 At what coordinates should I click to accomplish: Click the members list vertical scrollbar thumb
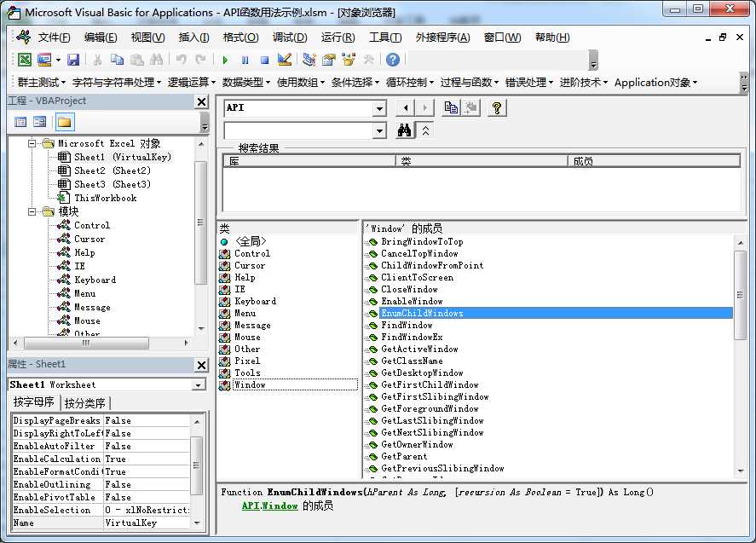pyautogui.click(x=740, y=295)
